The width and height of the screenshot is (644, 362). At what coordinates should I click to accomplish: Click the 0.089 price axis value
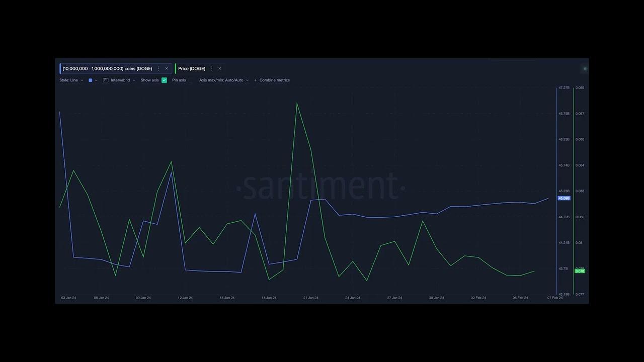pyautogui.click(x=580, y=88)
